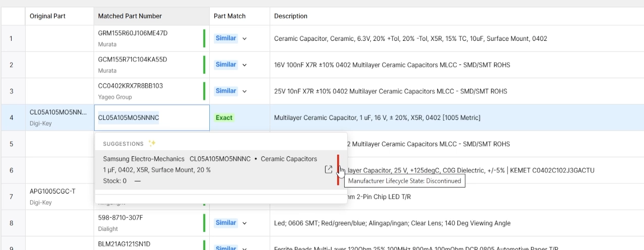Click green status bar on GRM155R60J106ME47D row
Screen dimensions: 644x250
(x=204, y=38)
